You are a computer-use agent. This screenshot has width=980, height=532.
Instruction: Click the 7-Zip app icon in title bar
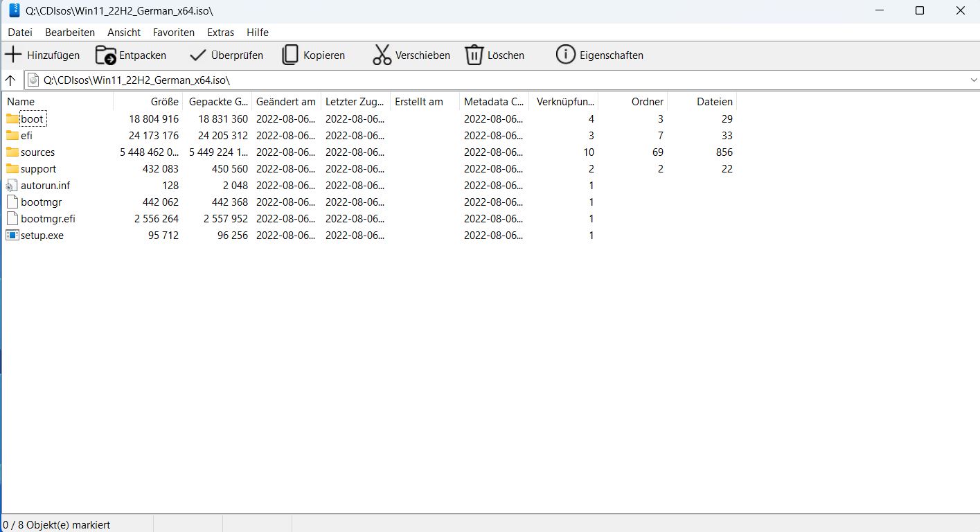(x=15, y=10)
